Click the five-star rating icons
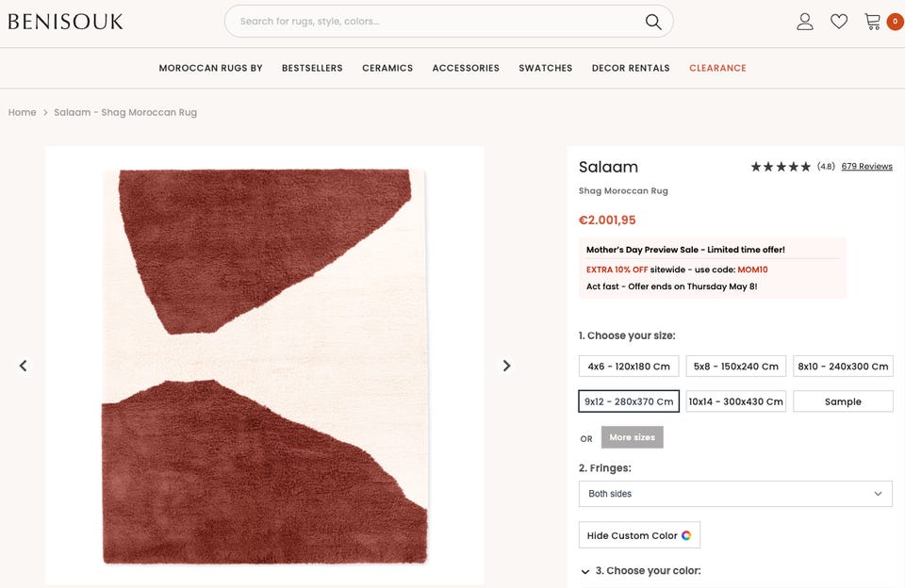This screenshot has height=588, width=905. [781, 167]
